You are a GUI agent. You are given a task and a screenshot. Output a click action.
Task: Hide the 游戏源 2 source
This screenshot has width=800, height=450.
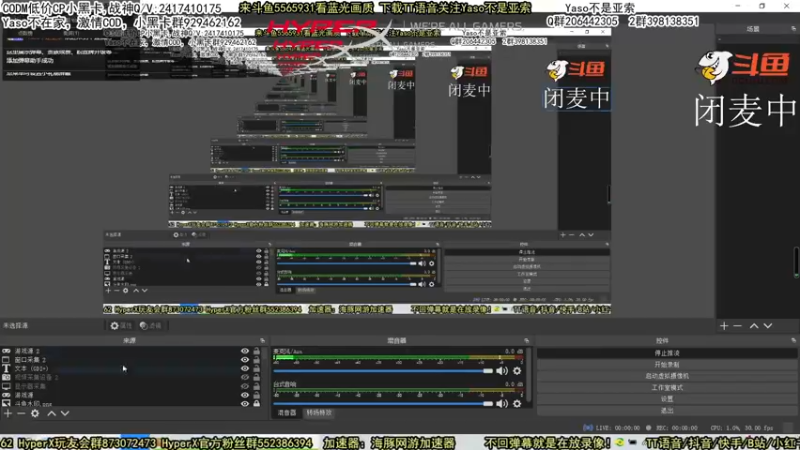coord(245,351)
